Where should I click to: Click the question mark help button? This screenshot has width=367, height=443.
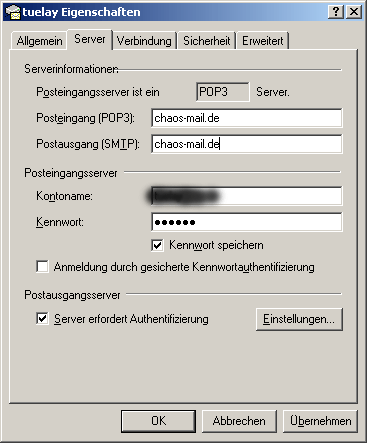click(x=336, y=12)
